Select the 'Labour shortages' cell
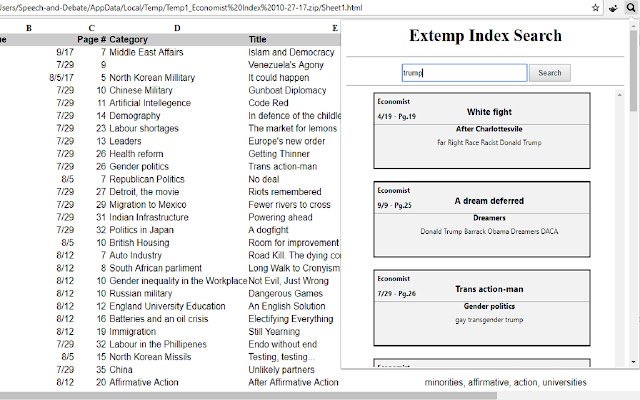The width and height of the screenshot is (640, 400). [x=144, y=129]
